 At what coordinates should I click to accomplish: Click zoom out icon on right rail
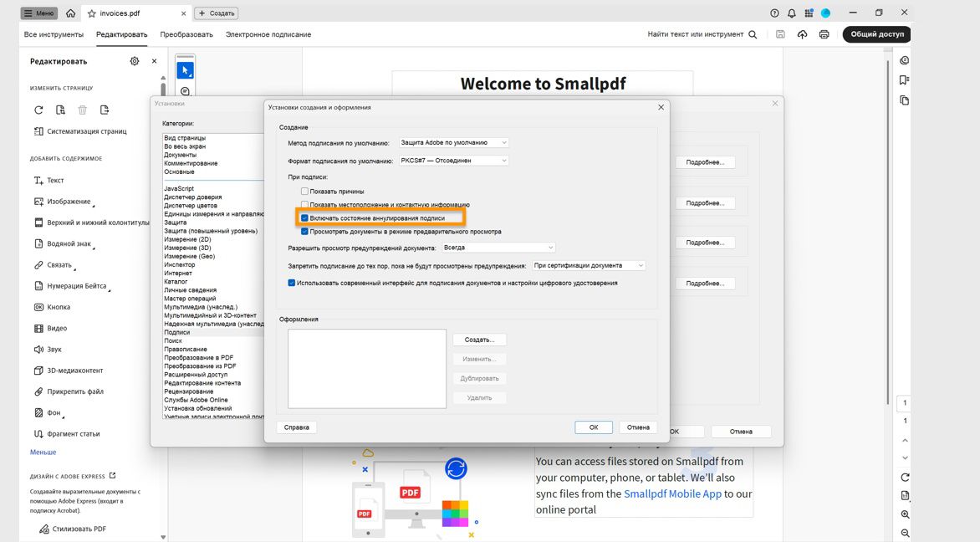(x=905, y=534)
